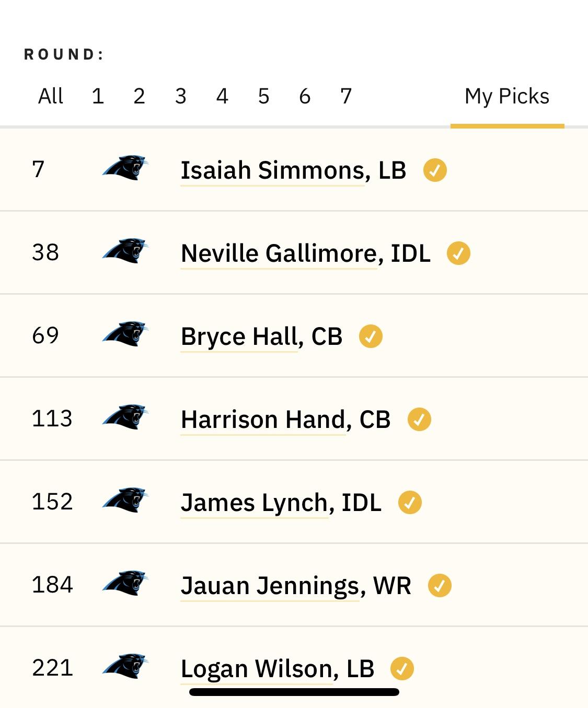This screenshot has width=588, height=708.
Task: Toggle checkmark next to Bryce Hall
Action: [371, 336]
